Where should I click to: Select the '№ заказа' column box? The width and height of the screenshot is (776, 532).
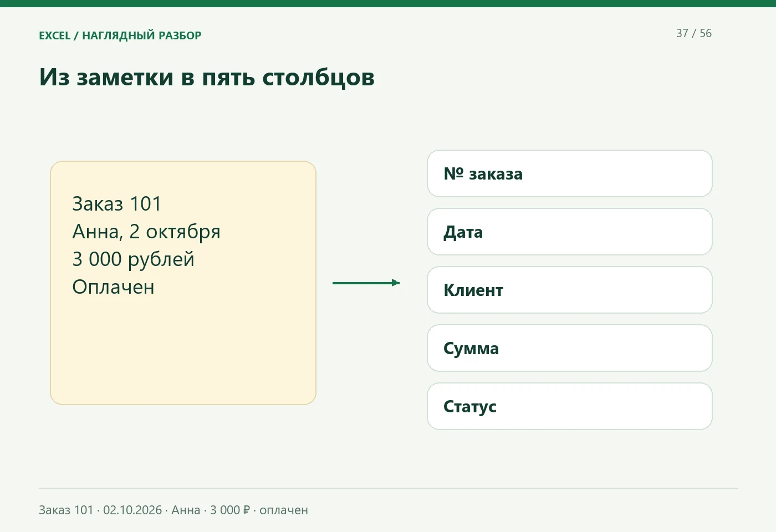pyautogui.click(x=569, y=173)
